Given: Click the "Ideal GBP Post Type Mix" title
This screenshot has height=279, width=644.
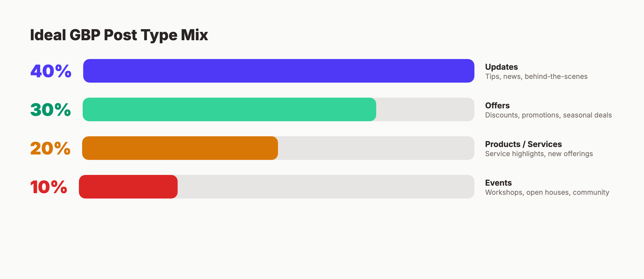Looking at the screenshot, I should coord(119,35).
